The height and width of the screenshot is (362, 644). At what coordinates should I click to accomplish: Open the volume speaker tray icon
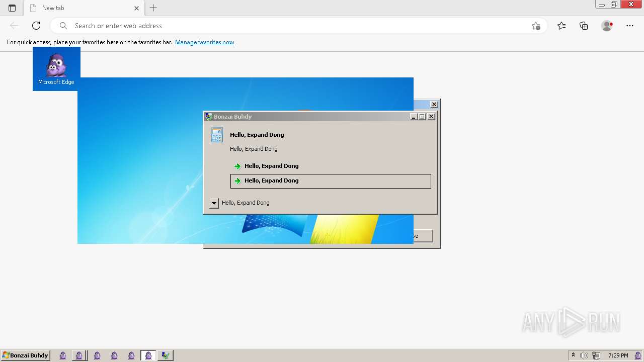[x=584, y=355]
